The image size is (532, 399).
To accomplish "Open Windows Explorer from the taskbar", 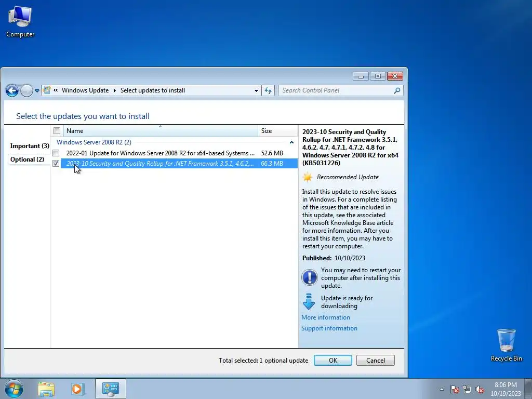I will click(46, 389).
